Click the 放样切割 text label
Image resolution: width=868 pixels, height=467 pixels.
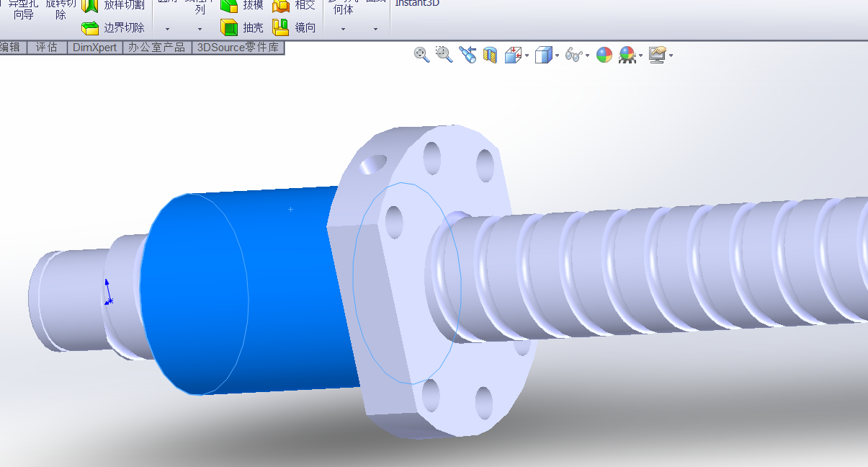point(124,6)
